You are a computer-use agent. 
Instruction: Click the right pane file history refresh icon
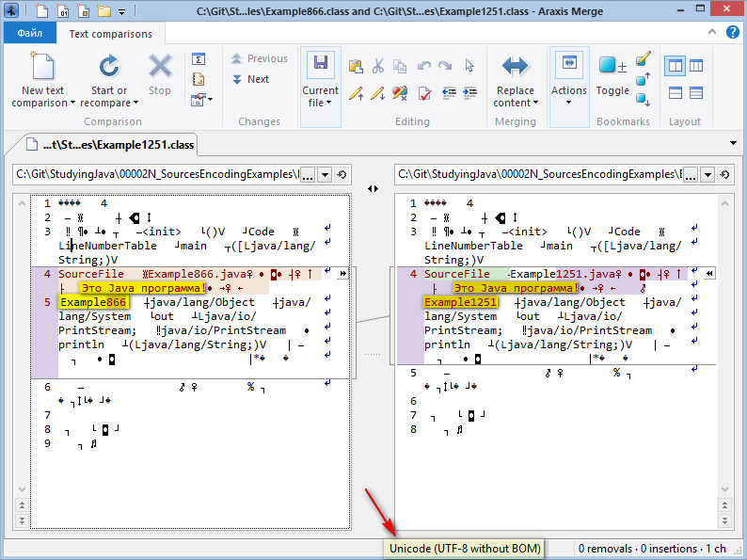724,175
